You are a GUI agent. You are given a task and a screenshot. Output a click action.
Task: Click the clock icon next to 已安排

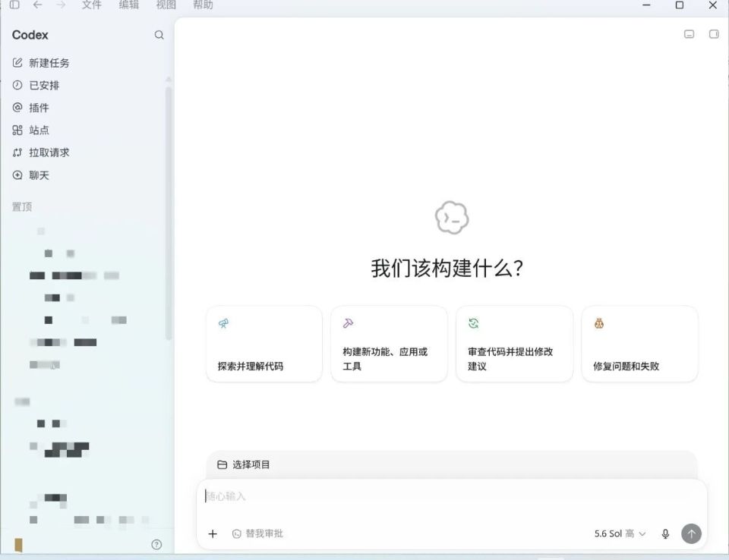tap(17, 85)
